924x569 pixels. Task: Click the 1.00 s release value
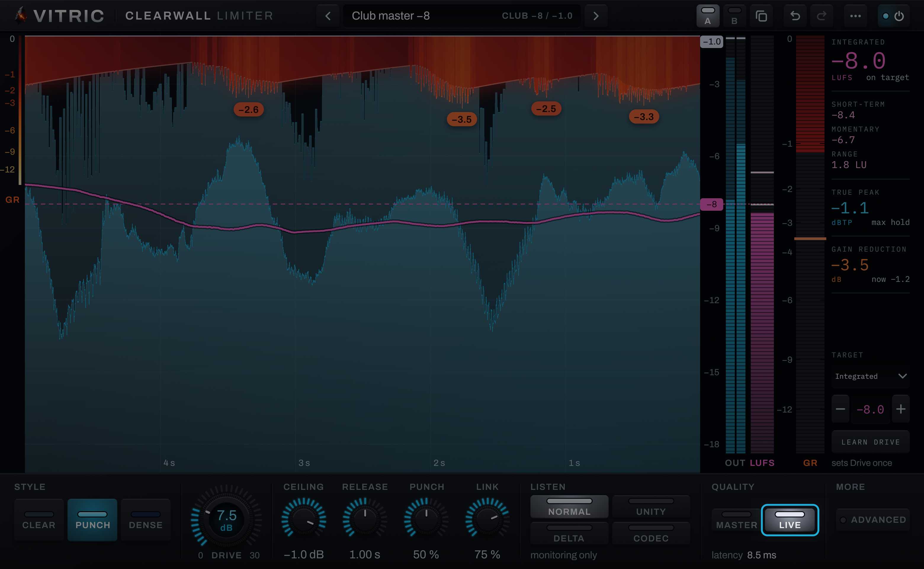pos(365,554)
